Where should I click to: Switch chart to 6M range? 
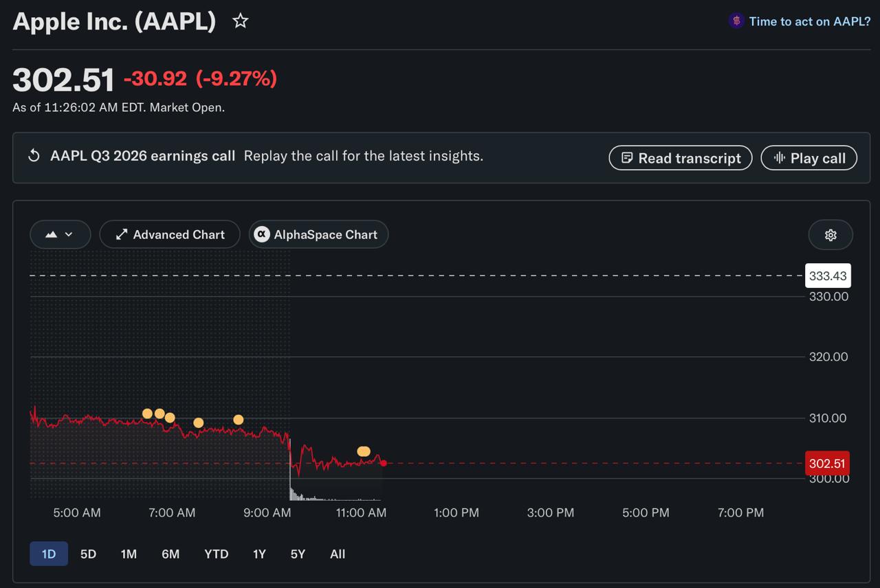pyautogui.click(x=170, y=554)
